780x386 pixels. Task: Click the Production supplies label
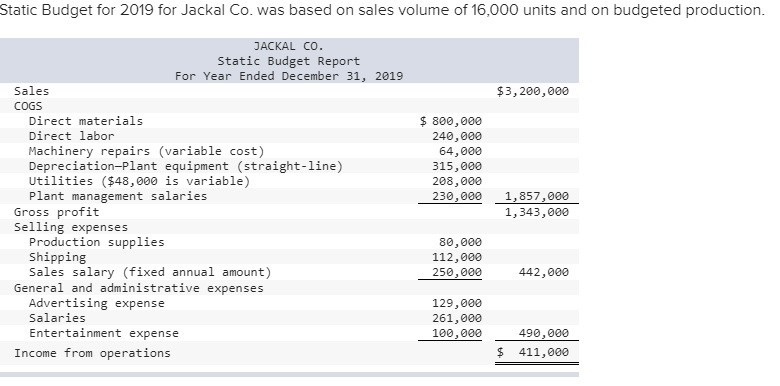(x=97, y=242)
